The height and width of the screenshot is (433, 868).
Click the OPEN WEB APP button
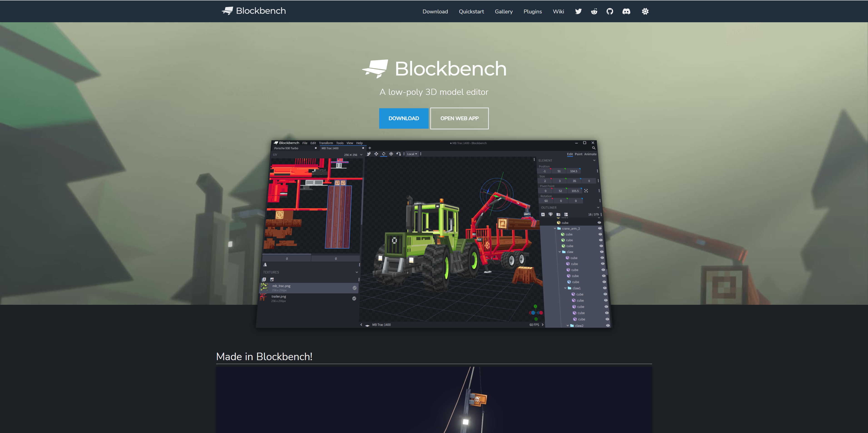pos(459,118)
